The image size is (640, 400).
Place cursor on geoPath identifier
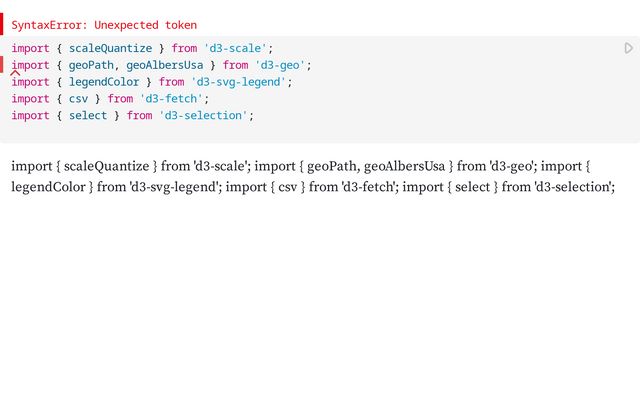[x=90, y=65]
